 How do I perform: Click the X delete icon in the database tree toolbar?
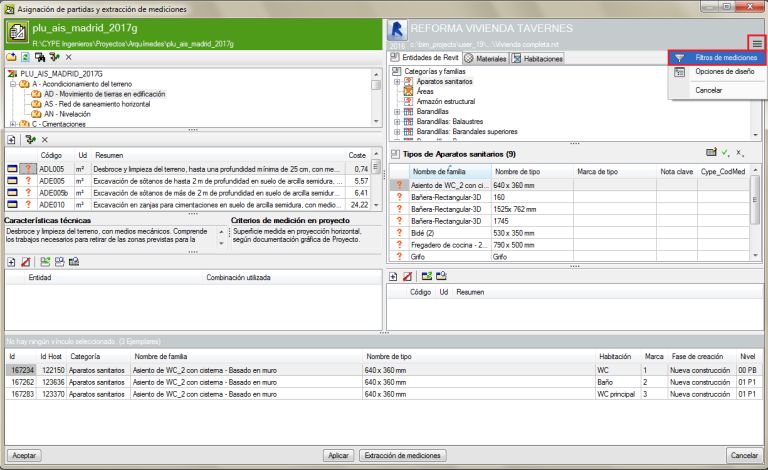pyautogui.click(x=69, y=57)
